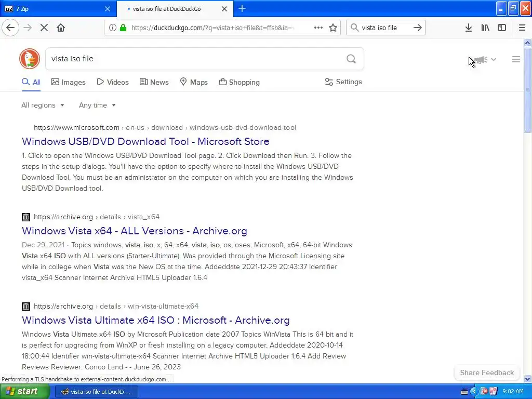This screenshot has width=532, height=399.
Task: Expand the chevron beside the megaphone
Action: click(494, 59)
